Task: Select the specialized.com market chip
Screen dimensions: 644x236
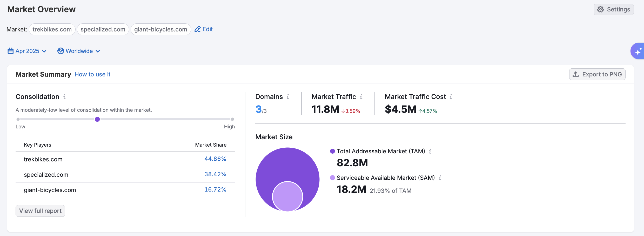Action: [x=103, y=29]
